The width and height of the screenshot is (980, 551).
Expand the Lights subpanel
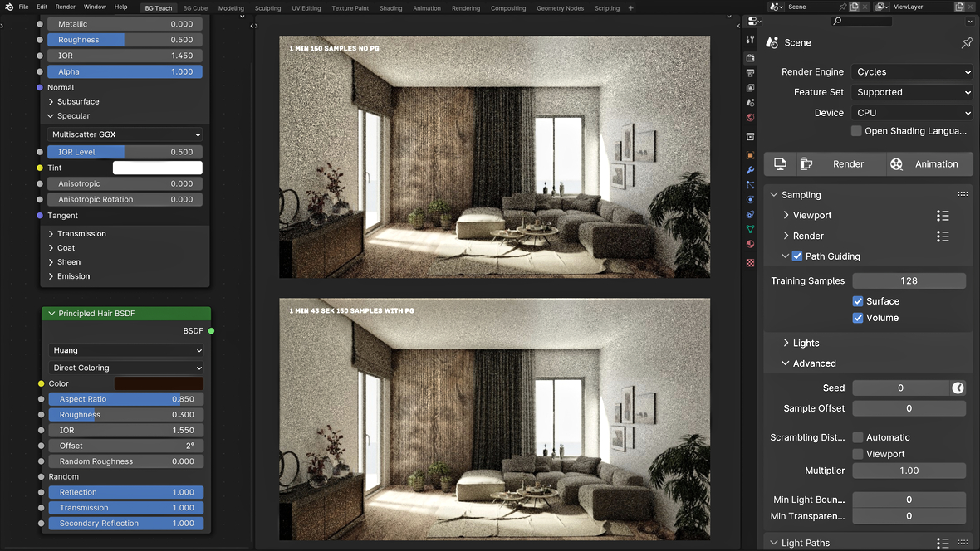(x=806, y=343)
